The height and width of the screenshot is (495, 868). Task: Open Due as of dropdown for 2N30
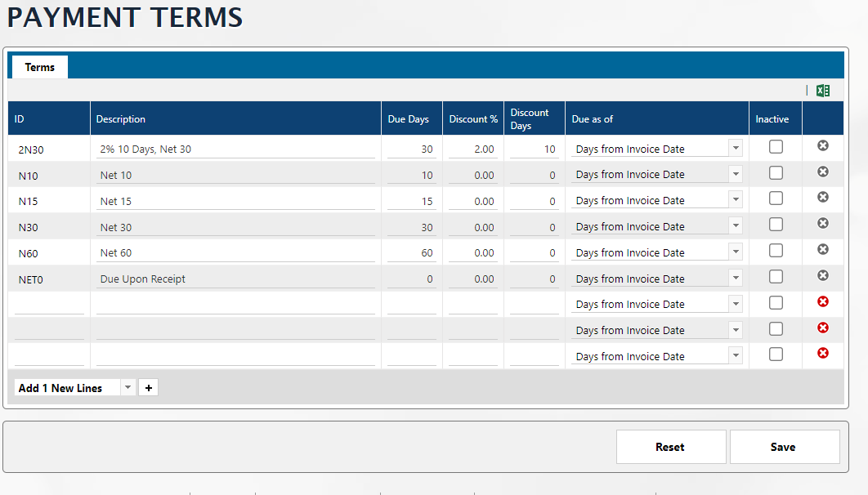[x=735, y=148]
